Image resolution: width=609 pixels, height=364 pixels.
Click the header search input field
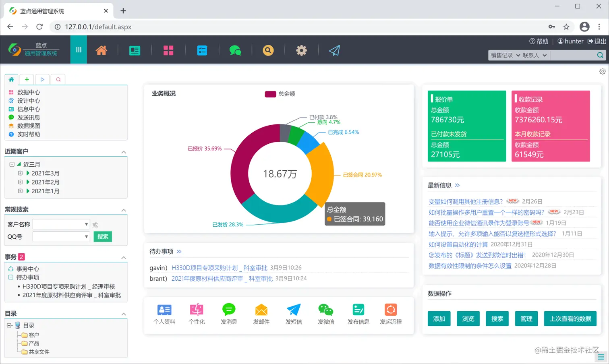click(573, 55)
